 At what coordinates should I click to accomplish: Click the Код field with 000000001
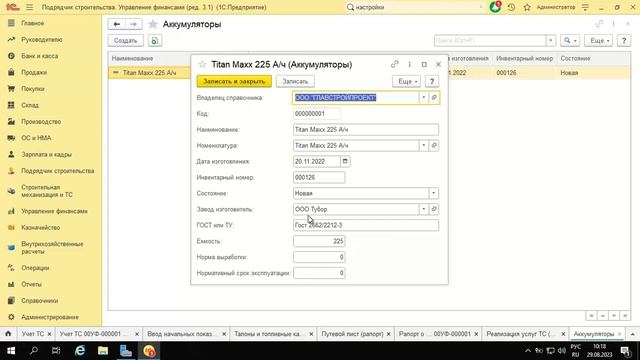pyautogui.click(x=316, y=113)
